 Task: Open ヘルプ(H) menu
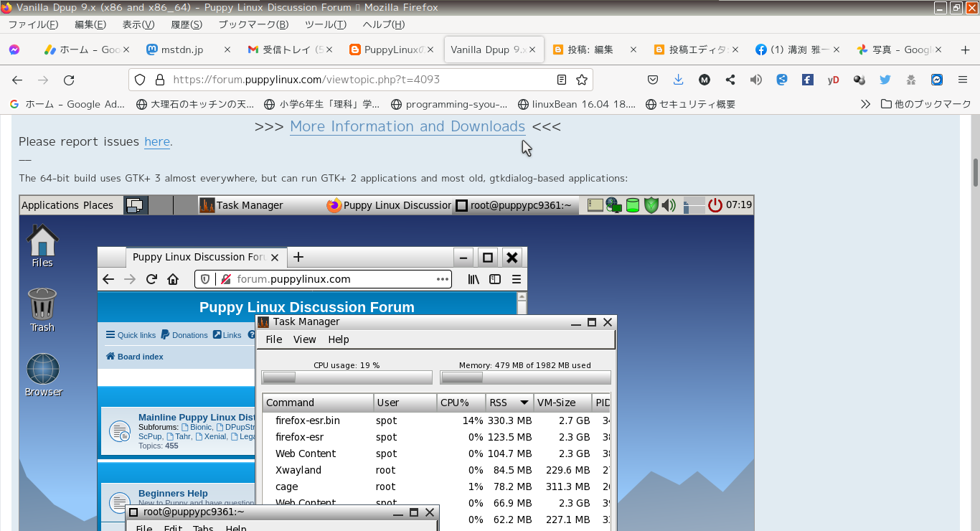click(383, 24)
